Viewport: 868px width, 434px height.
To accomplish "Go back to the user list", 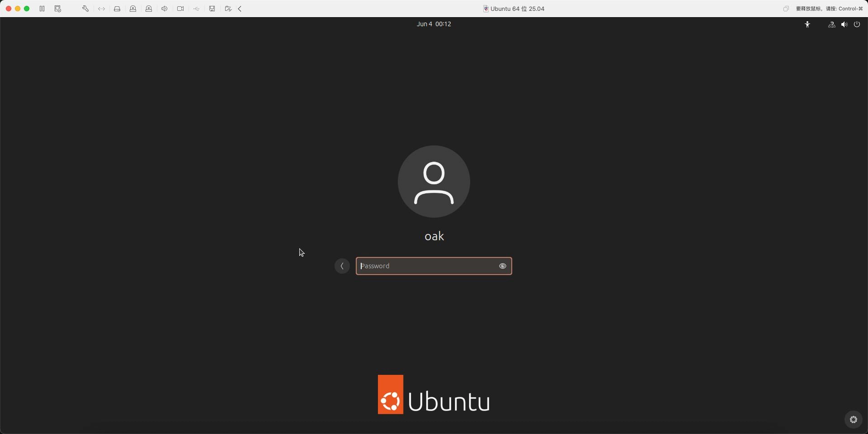I will pos(342,266).
